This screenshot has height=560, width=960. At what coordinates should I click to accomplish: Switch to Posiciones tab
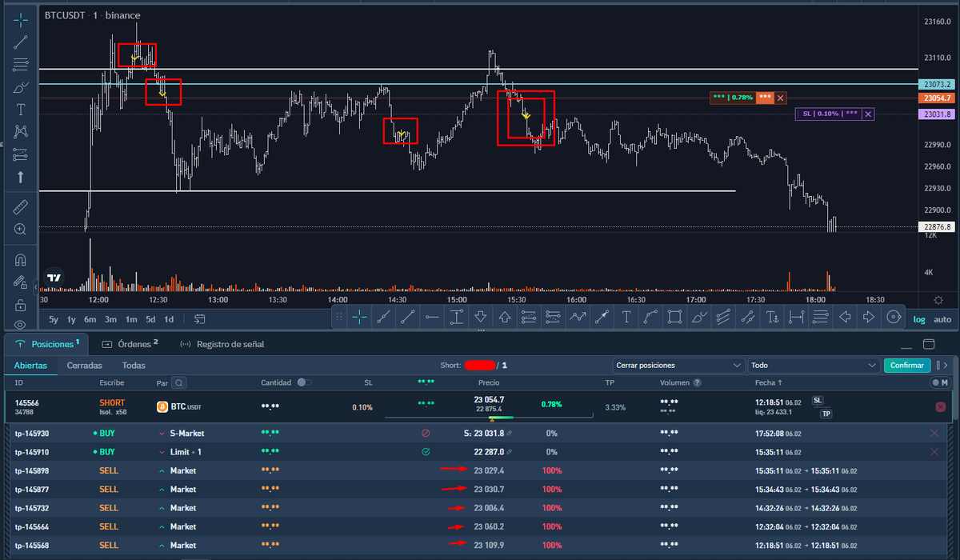pyautogui.click(x=48, y=344)
